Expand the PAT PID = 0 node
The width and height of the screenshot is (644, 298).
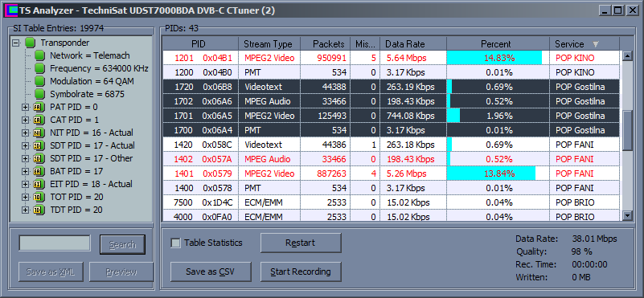click(26, 107)
